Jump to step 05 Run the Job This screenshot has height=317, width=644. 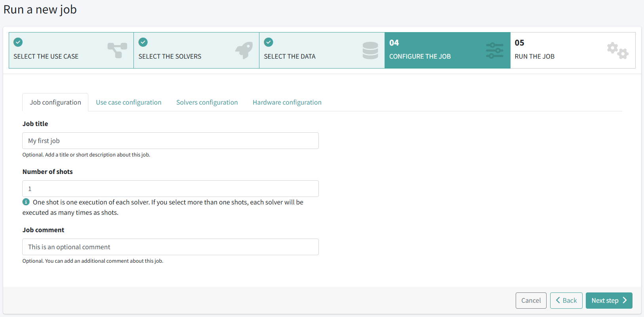pos(572,50)
